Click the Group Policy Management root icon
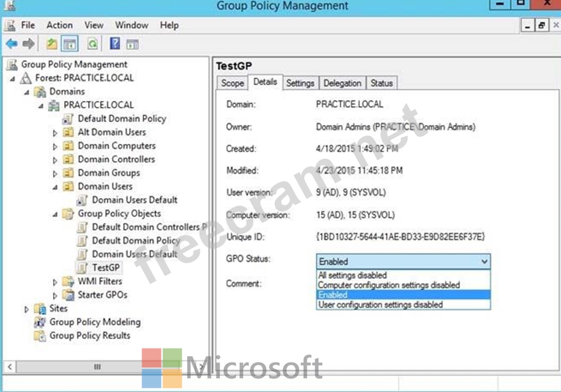 (12, 64)
